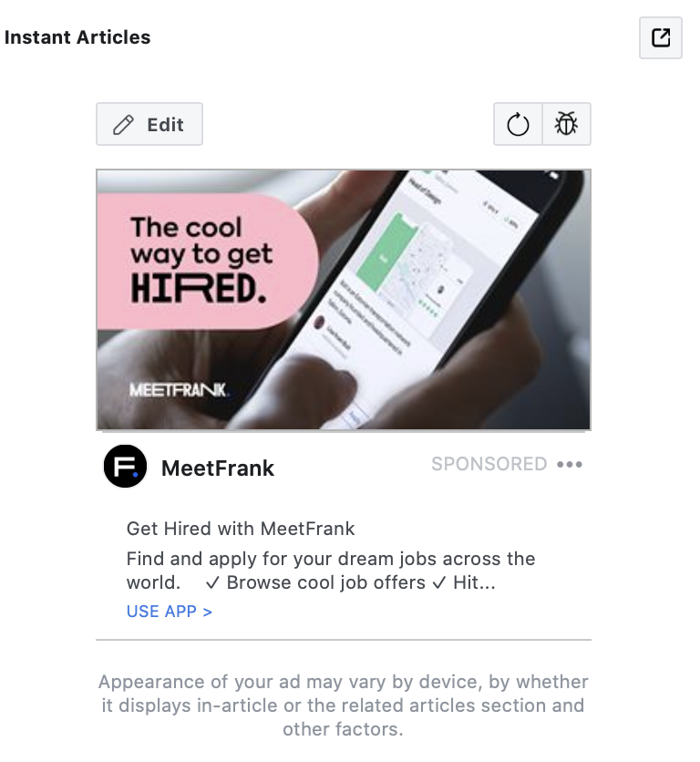Click the pencil icon on the Edit button
The height and width of the screenshot is (762, 700).
click(125, 123)
